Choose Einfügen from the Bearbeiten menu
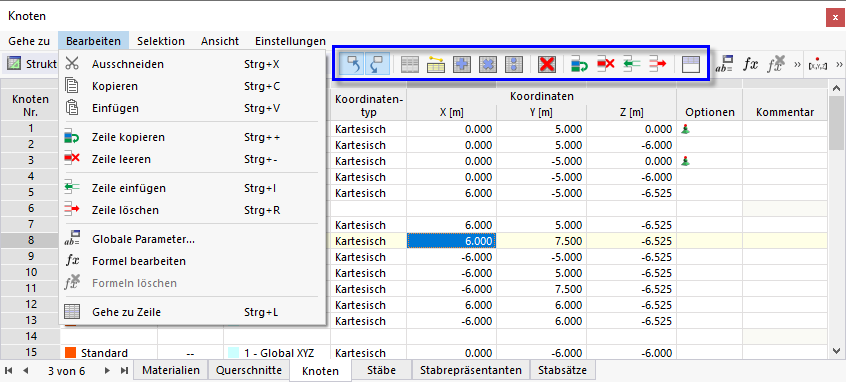Viewport: 846px width, 382px height. [x=192, y=108]
